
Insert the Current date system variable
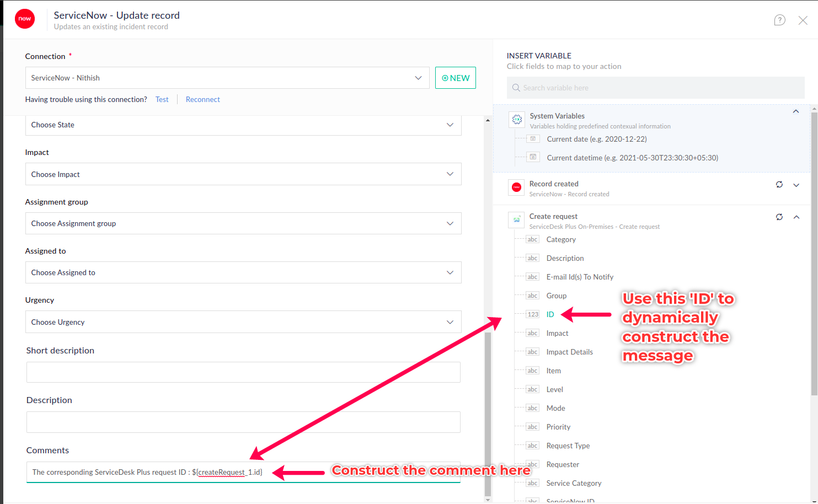click(x=597, y=139)
